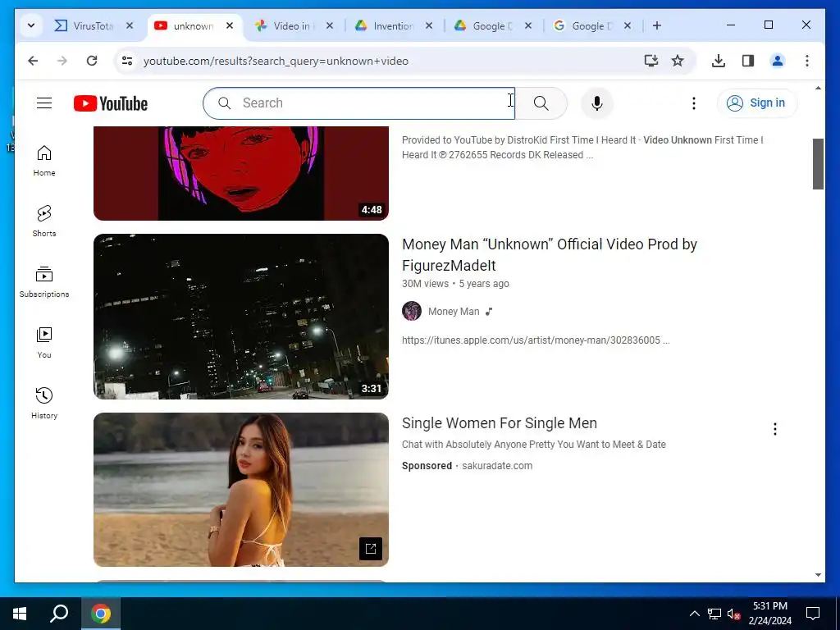Select the unknown YouTube tab
This screenshot has height=630, width=840.
click(194, 25)
